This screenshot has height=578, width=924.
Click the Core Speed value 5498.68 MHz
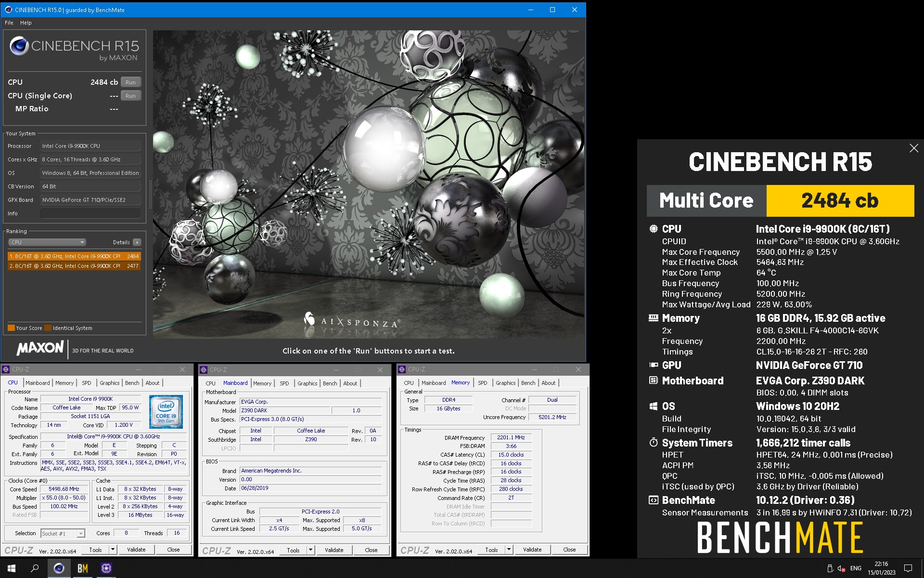pyautogui.click(x=64, y=489)
